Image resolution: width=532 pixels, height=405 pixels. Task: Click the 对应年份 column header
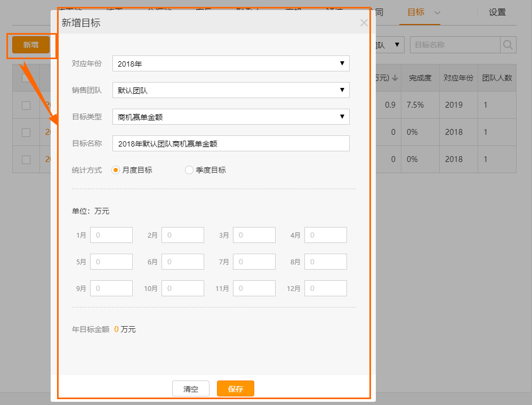tap(458, 78)
